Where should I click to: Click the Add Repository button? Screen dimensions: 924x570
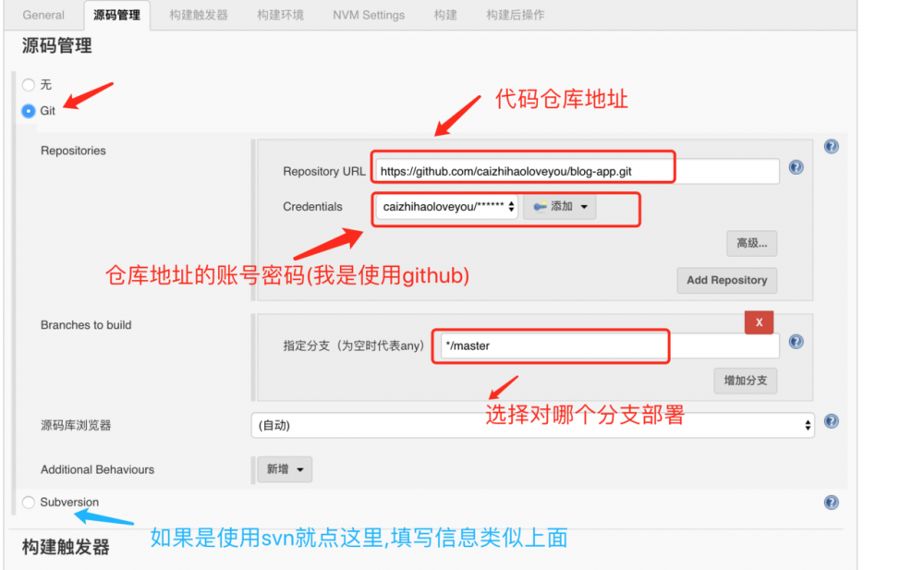pos(726,280)
